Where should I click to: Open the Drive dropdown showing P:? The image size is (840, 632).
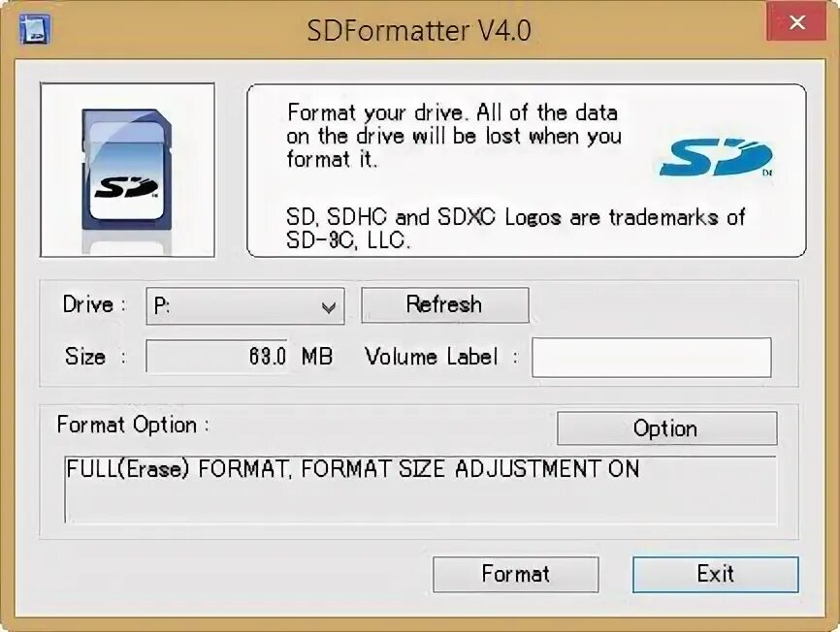click(245, 306)
